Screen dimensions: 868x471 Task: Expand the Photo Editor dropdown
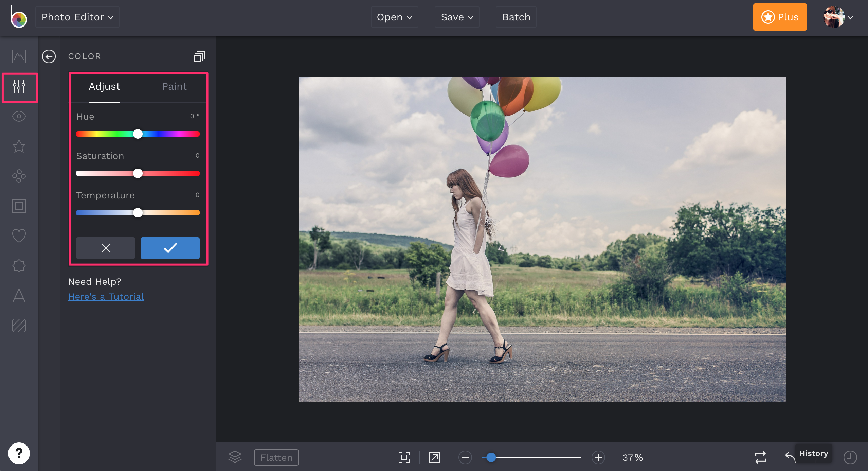click(x=77, y=17)
